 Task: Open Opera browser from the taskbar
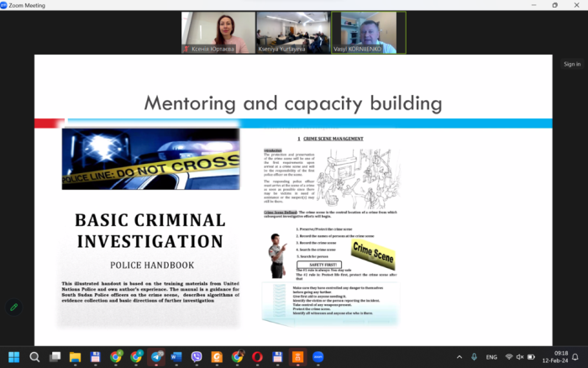pos(257,357)
